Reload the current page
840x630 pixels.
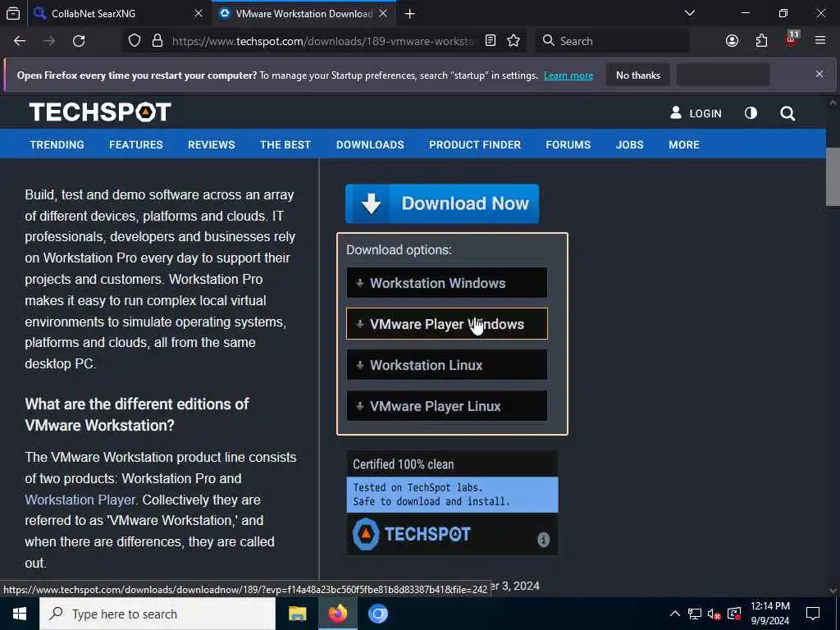point(79,41)
